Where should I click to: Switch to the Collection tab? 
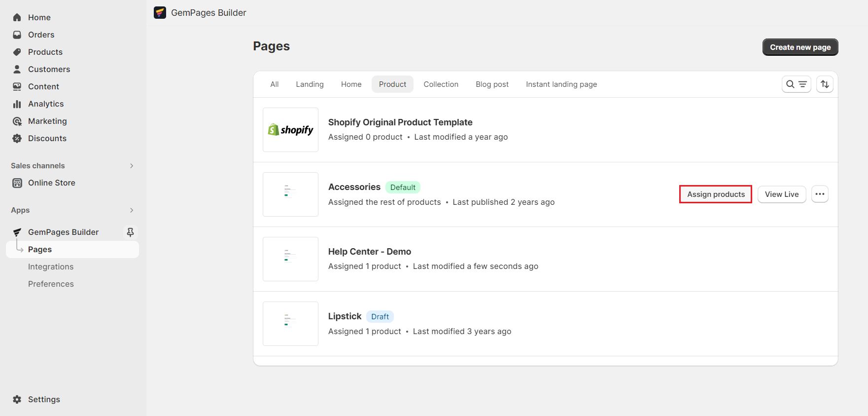pos(441,84)
